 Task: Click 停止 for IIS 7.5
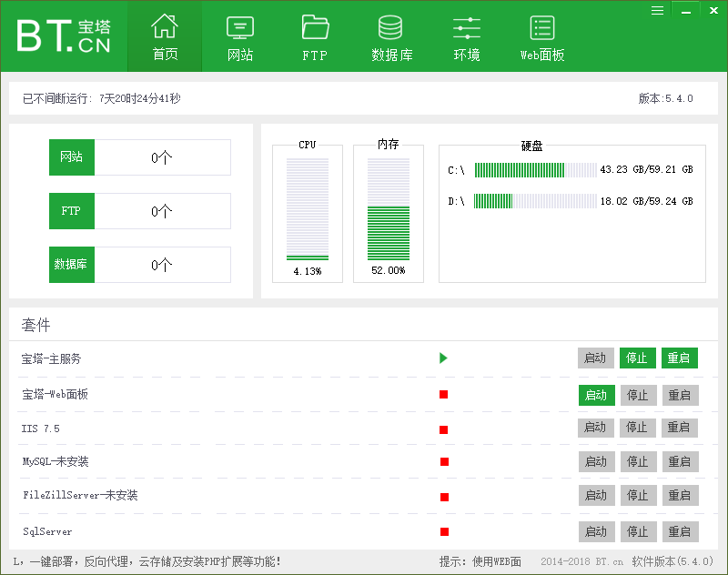(638, 428)
